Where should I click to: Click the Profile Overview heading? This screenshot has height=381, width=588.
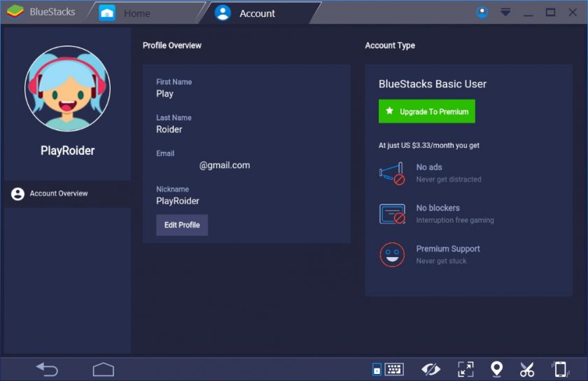172,46
